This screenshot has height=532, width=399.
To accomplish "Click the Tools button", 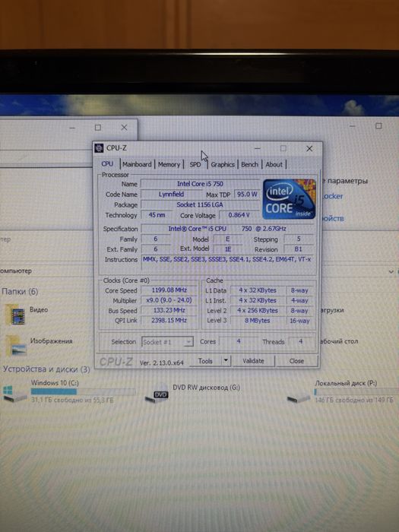I will [205, 361].
